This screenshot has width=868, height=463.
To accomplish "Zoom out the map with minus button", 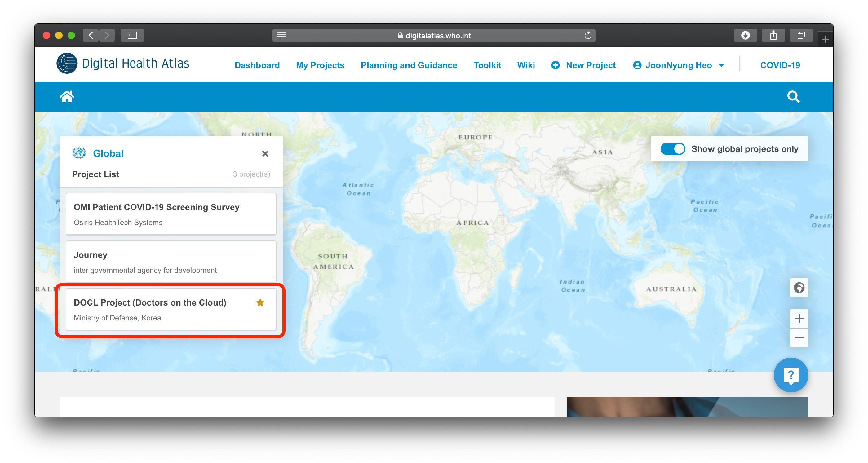I will (x=799, y=338).
